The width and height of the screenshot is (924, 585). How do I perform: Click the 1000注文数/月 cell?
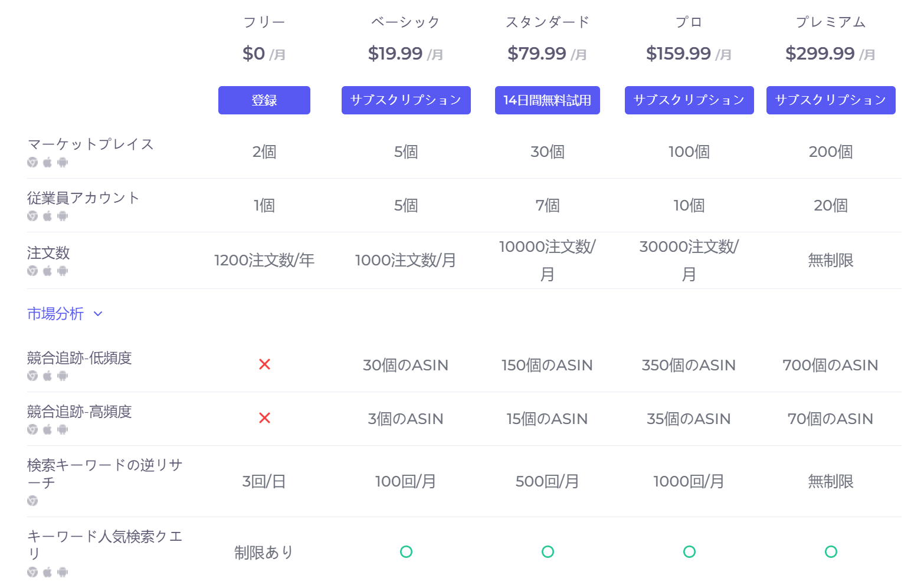[406, 260]
